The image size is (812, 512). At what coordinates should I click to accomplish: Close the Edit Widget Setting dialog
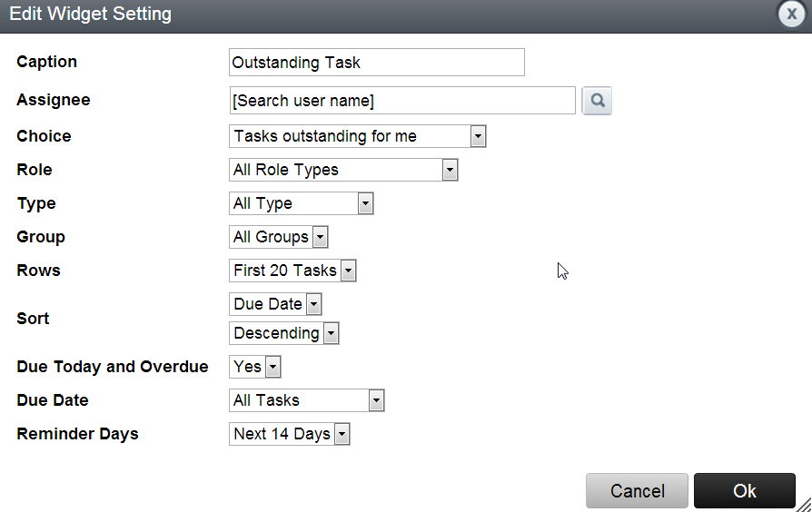click(792, 15)
